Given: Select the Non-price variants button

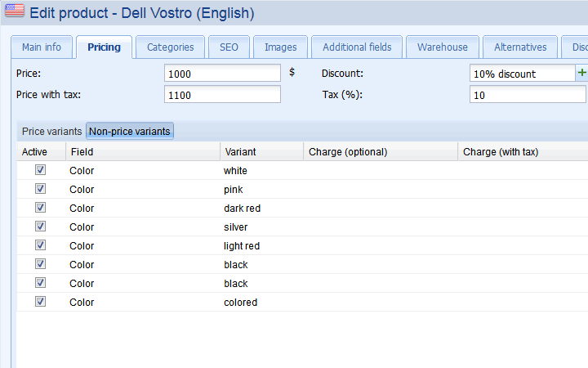Looking at the screenshot, I should point(129,131).
